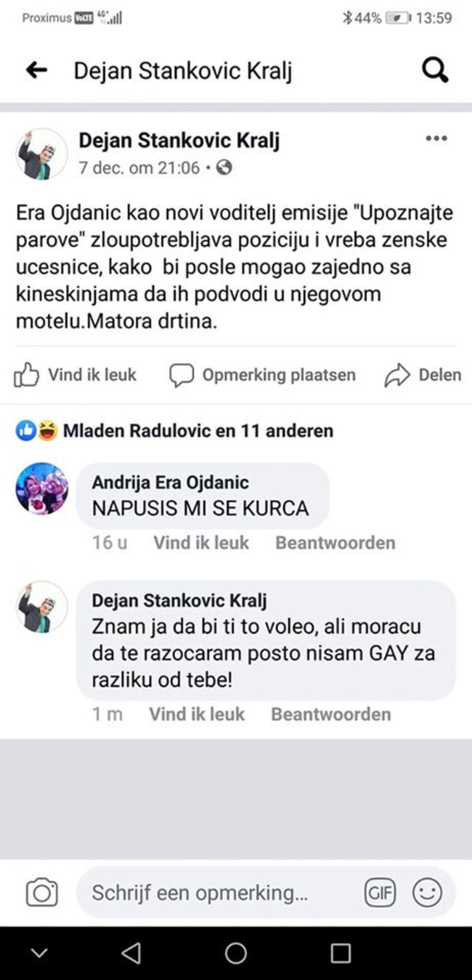
Task: Open Andrija Era Ojdanic's profile picture
Action: coord(42,489)
